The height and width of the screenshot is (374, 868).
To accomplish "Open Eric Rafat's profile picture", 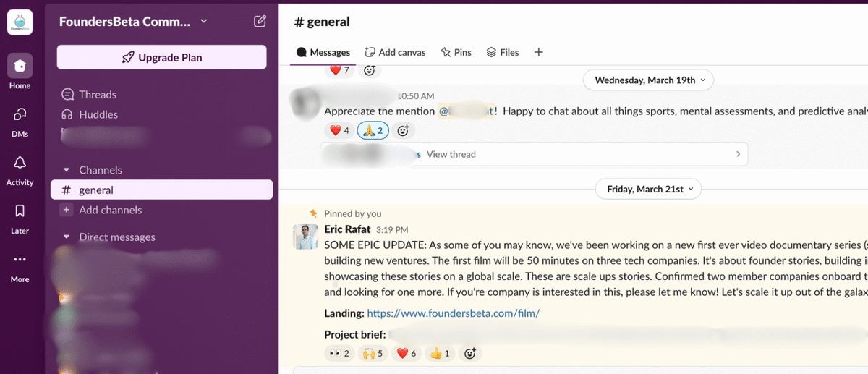I will (305, 237).
